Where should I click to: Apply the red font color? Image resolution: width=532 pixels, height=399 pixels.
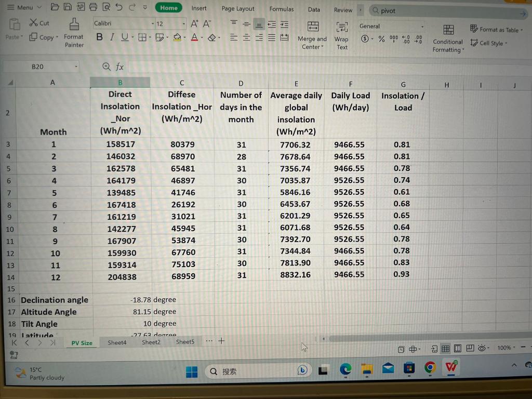pyautogui.click(x=194, y=37)
